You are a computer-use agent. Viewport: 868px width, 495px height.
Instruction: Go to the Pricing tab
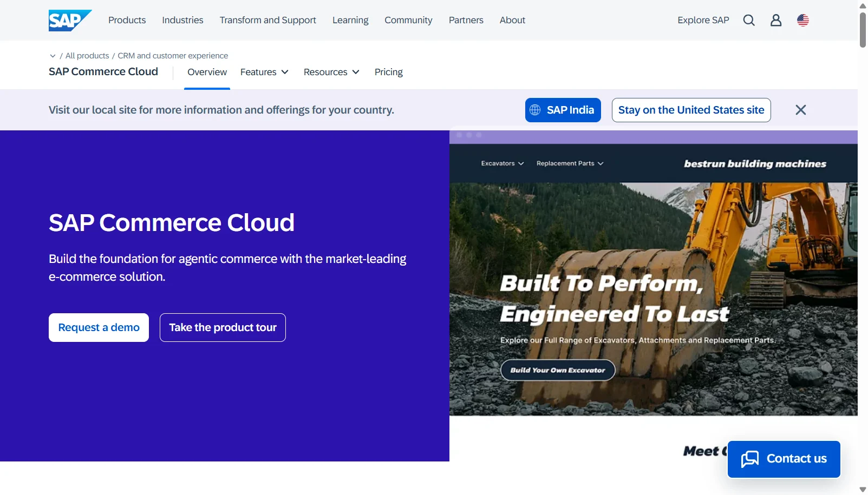pyautogui.click(x=388, y=72)
